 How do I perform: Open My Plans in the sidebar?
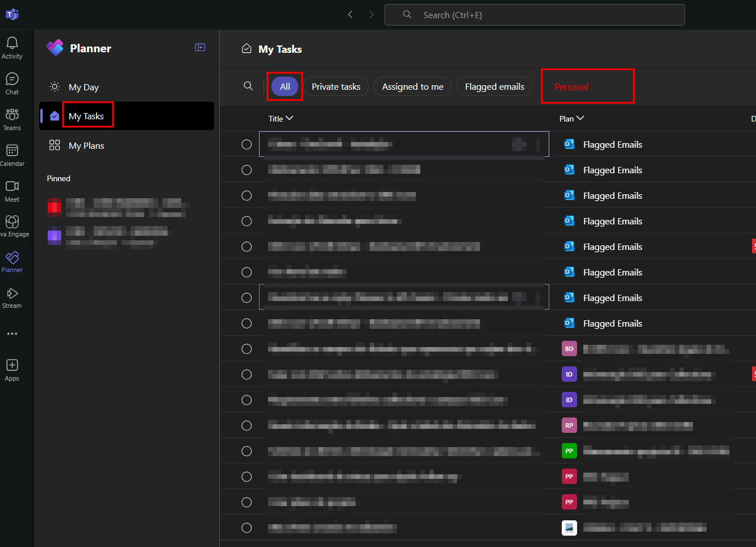tap(86, 145)
